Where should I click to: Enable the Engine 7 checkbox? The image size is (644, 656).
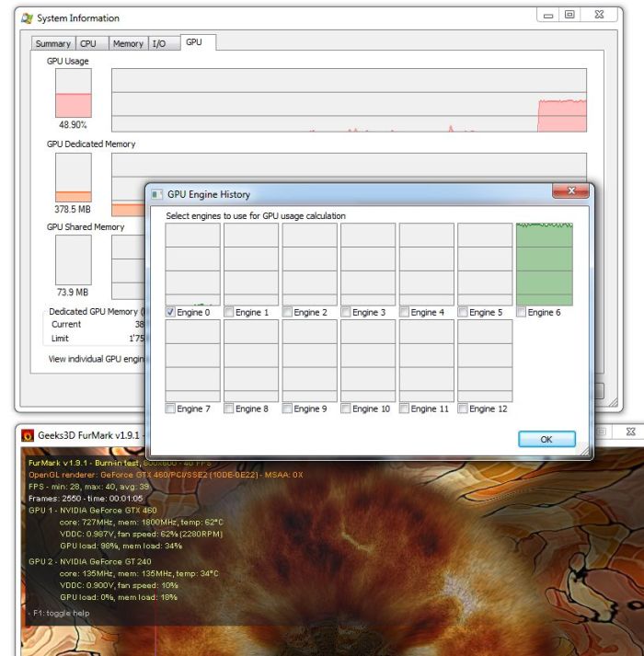(170, 409)
